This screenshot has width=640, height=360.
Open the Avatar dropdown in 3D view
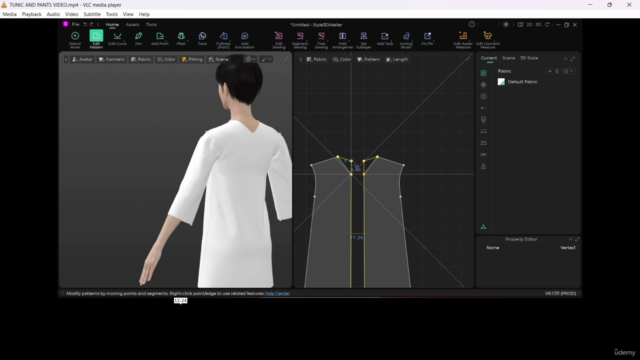[x=82, y=59]
